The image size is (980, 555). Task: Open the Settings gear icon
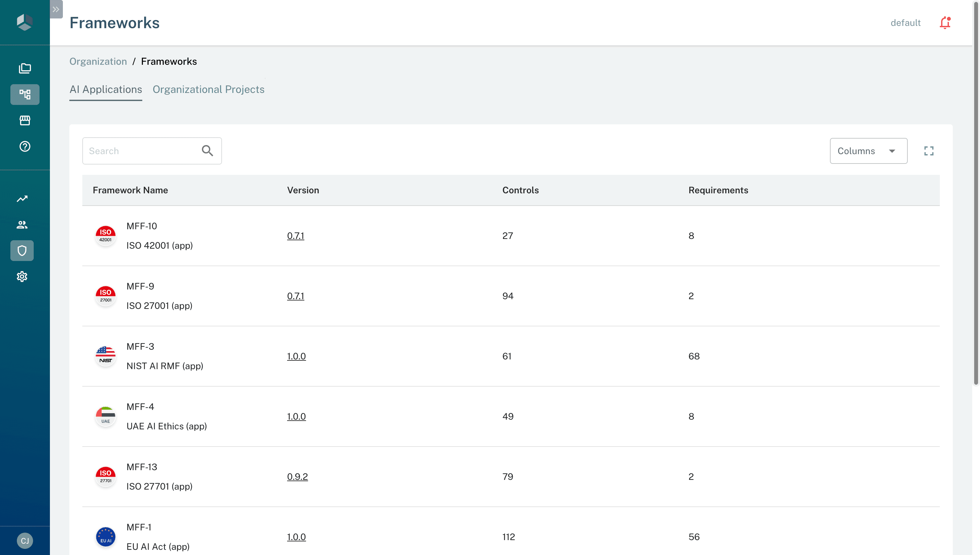pos(22,276)
